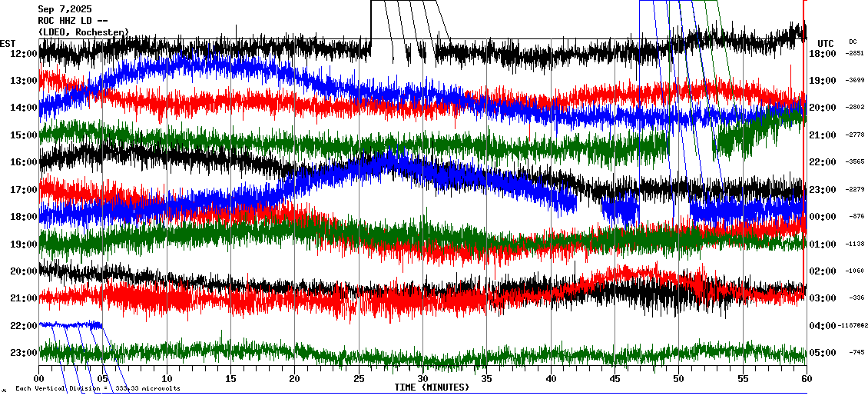Click the 01:00 UTC time label
Screen dimensions: 868x399
(823, 244)
